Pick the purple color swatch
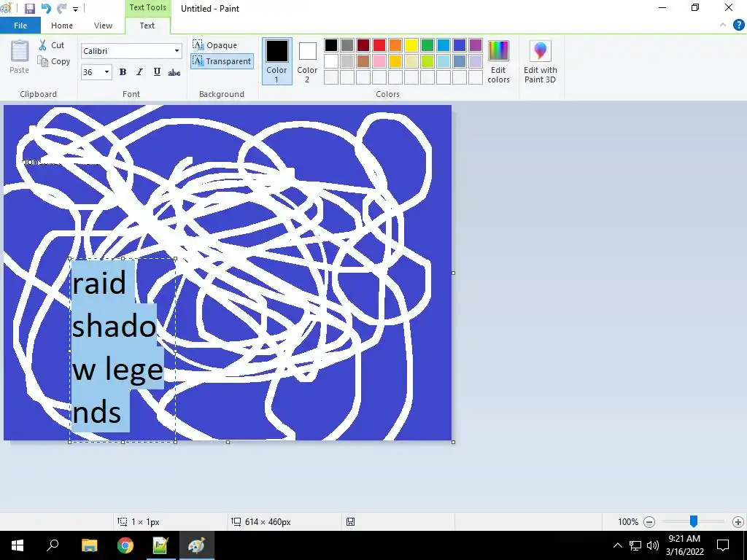This screenshot has width=747, height=560. (x=476, y=45)
